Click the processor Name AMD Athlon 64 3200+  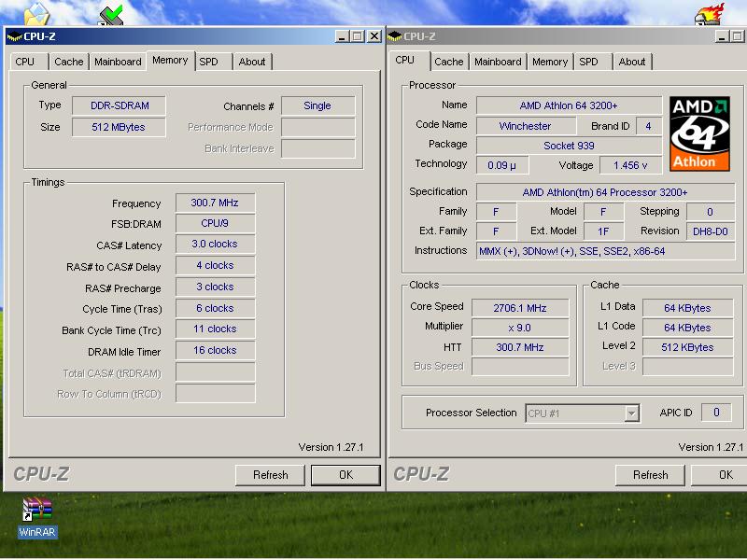click(569, 105)
